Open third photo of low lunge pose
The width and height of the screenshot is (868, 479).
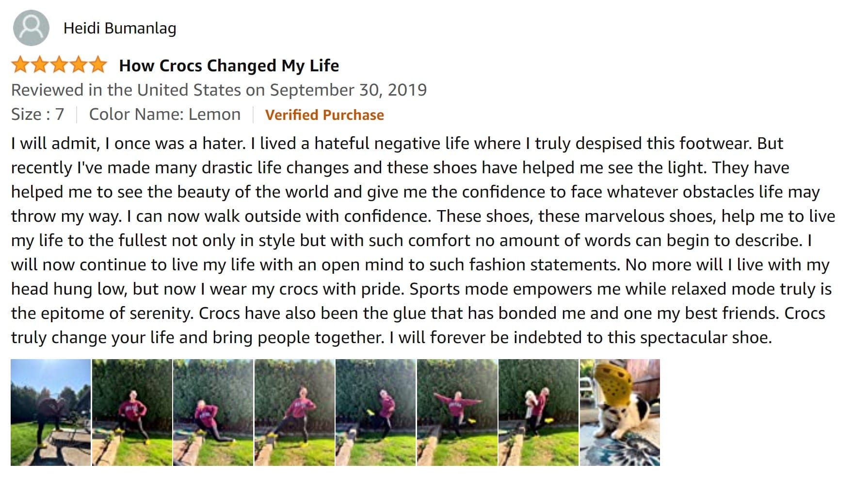(x=213, y=413)
